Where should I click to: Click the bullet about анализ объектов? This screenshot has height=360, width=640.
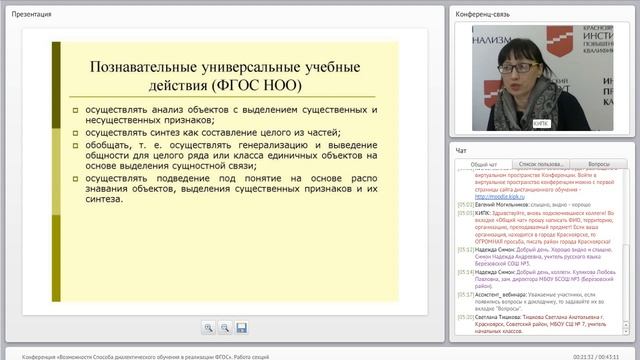click(x=231, y=115)
